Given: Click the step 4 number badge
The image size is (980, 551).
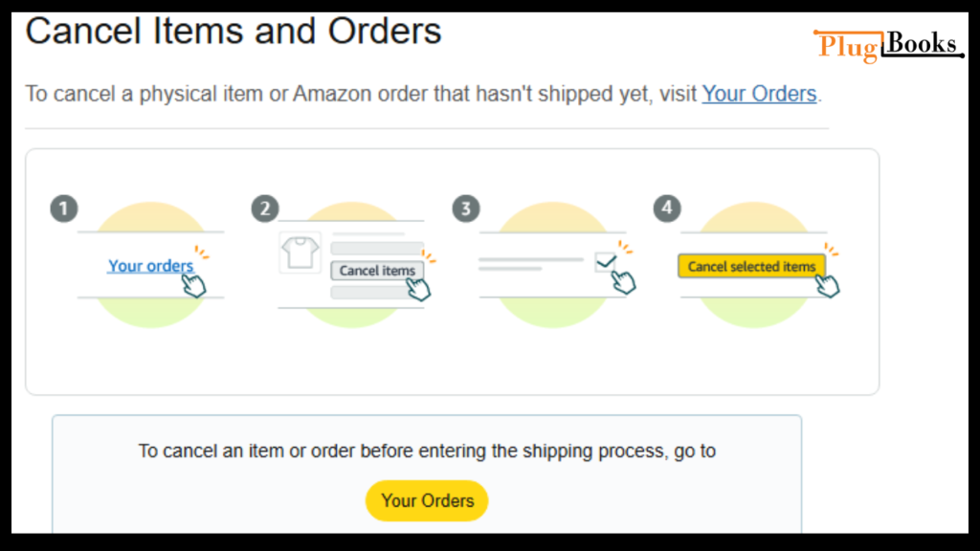Looking at the screenshot, I should 667,209.
